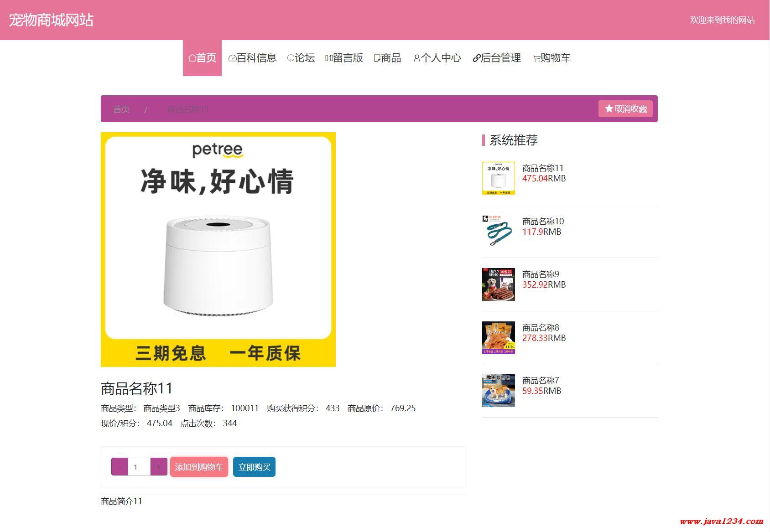Go to 购物车 in the nav
The image size is (770, 532).
coord(551,58)
